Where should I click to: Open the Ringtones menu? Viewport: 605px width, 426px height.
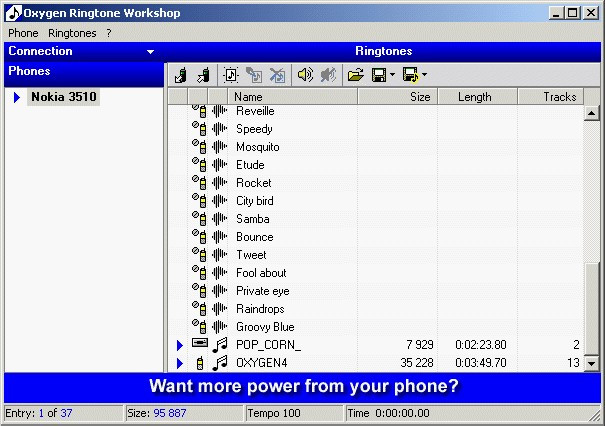point(72,33)
